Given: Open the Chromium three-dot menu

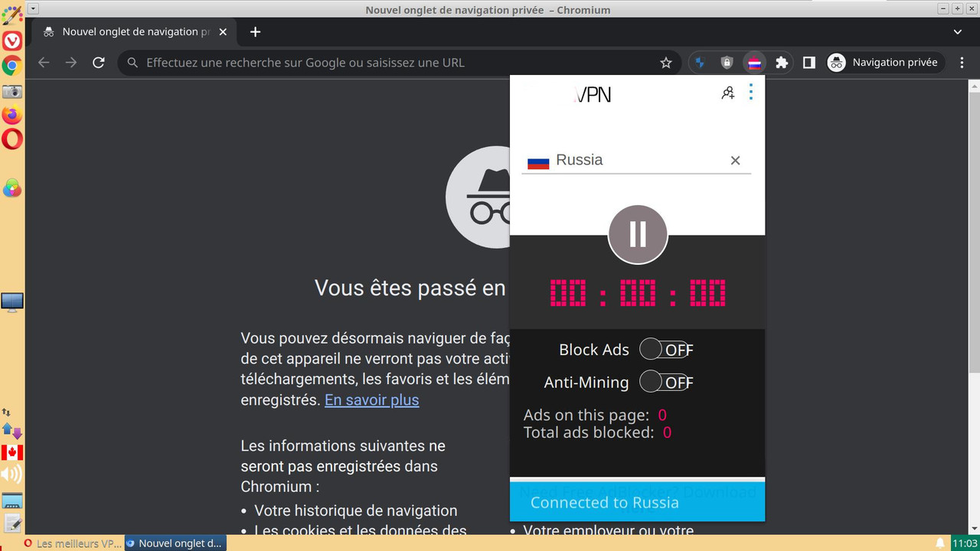Looking at the screenshot, I should click(x=962, y=63).
